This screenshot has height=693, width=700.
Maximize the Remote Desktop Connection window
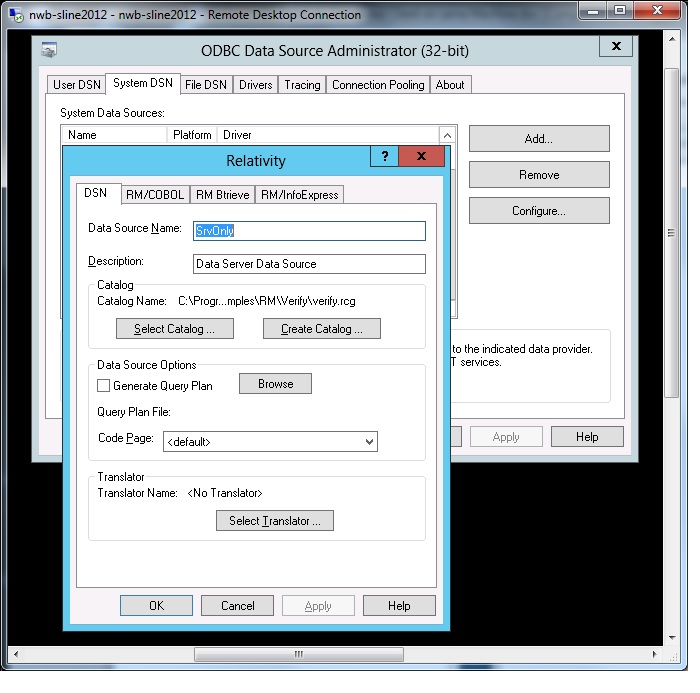[x=620, y=10]
